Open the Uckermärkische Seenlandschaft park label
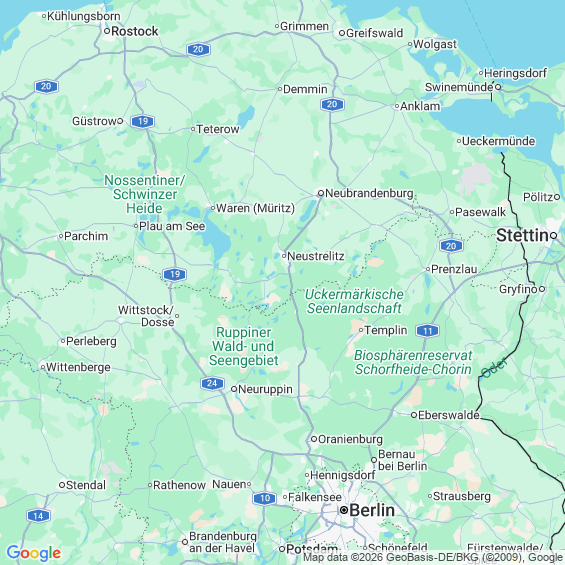The width and height of the screenshot is (565, 565). [354, 301]
